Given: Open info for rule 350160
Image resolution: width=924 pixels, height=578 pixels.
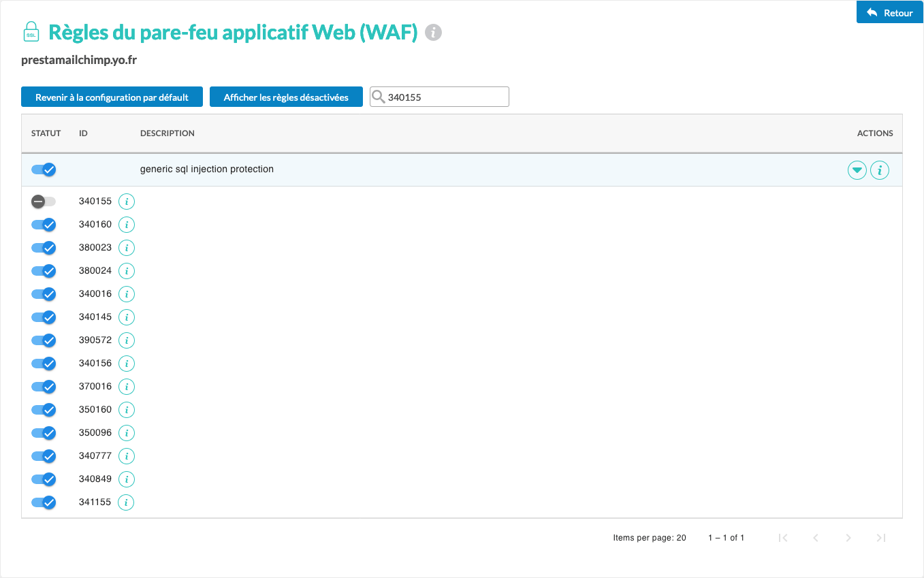Looking at the screenshot, I should 127,410.
